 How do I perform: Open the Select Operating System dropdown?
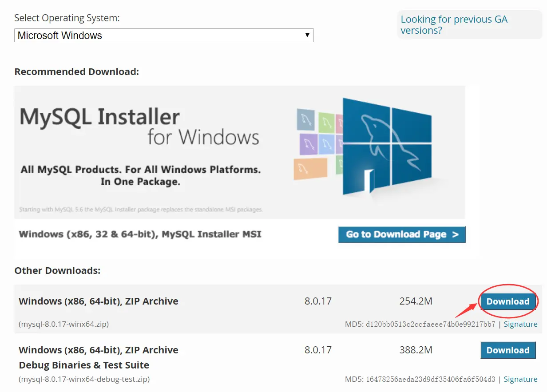pyautogui.click(x=164, y=36)
